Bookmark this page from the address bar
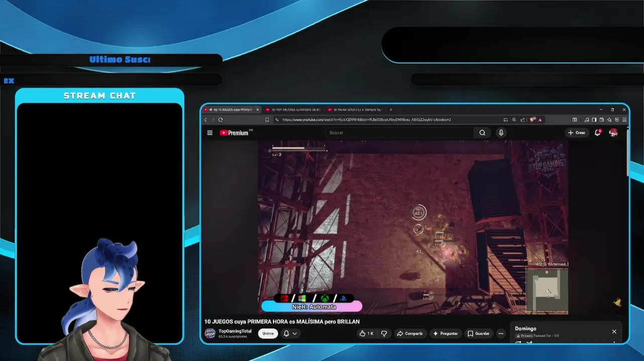The image size is (644, 361). pyautogui.click(x=267, y=120)
